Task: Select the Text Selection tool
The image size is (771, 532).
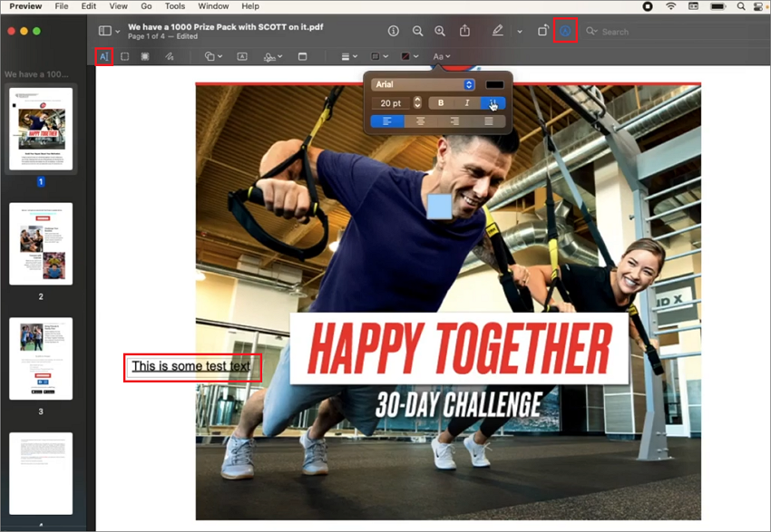Action: [103, 56]
